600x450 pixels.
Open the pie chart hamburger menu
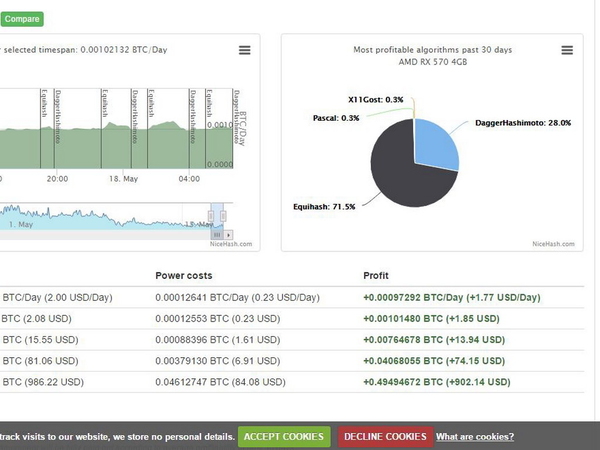(x=567, y=50)
